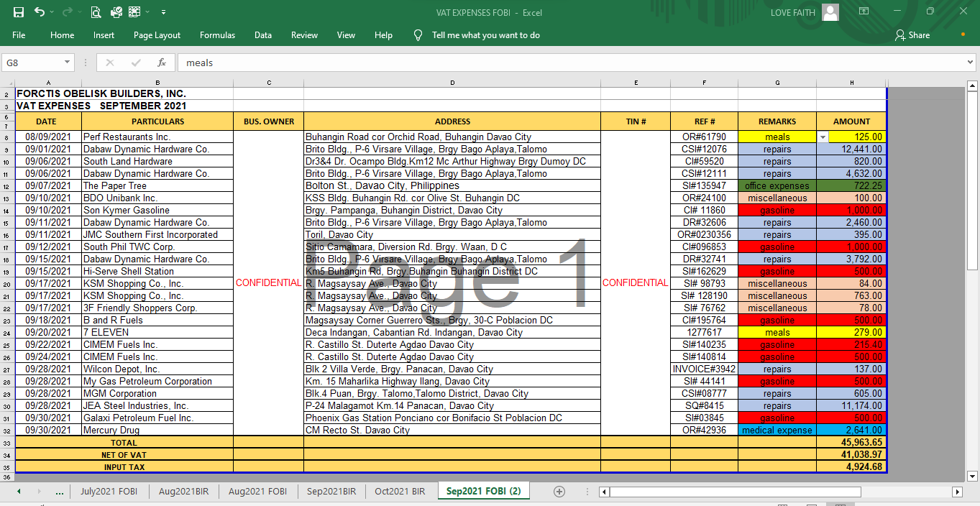Click TOTAL amount 45,963.65
The height and width of the screenshot is (506, 980).
[x=851, y=443]
